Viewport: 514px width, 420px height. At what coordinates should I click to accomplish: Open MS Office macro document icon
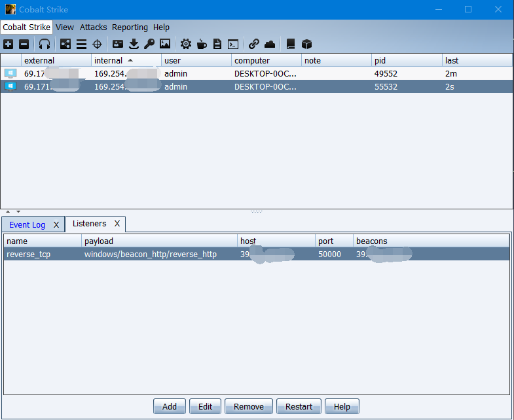tap(217, 44)
